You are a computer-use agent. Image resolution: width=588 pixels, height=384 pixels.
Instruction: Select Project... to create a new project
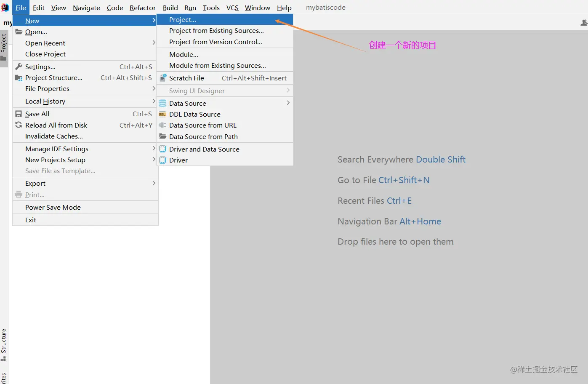click(225, 19)
